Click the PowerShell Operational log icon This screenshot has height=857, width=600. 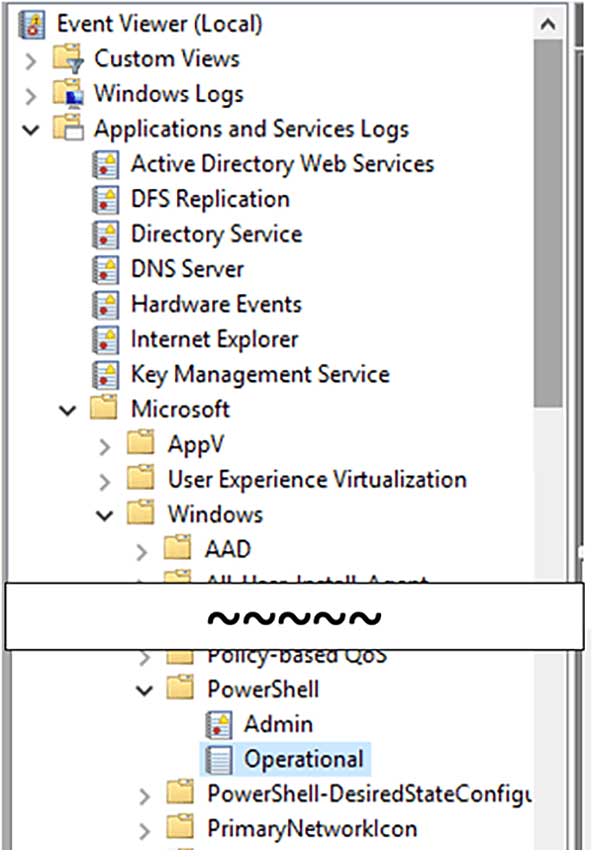[219, 759]
